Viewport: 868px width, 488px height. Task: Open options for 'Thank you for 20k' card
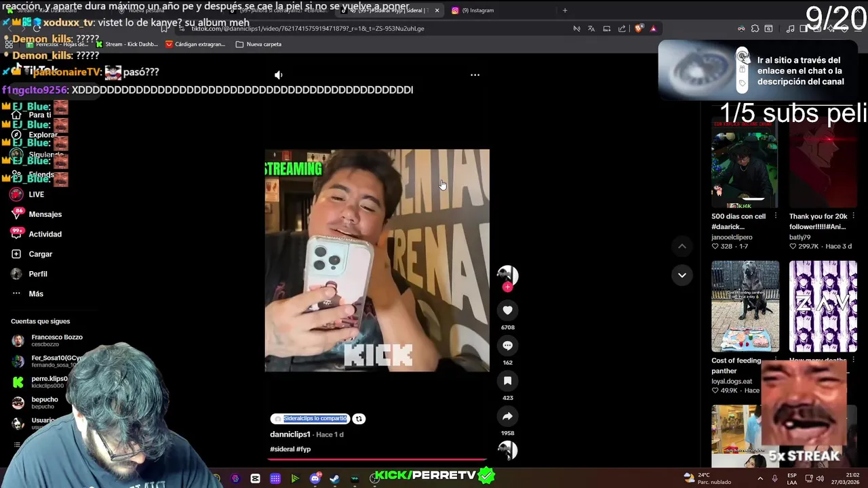pyautogui.click(x=853, y=216)
